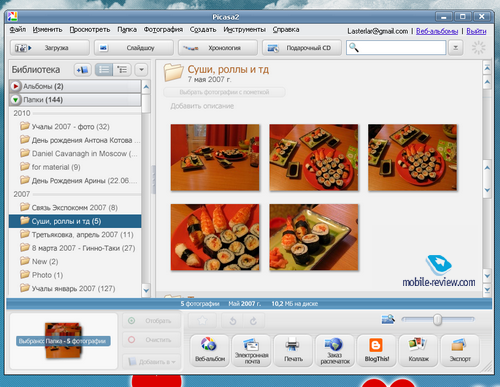Screen dimensions: 500x387
Task: Click the Суши, роллы и тд folder icon
Action: coord(173,73)
